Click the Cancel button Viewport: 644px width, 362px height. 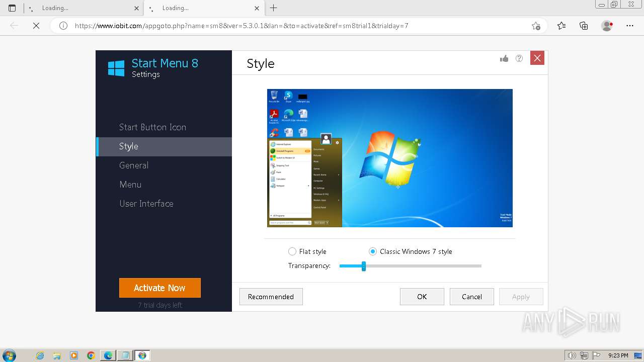[472, 297]
